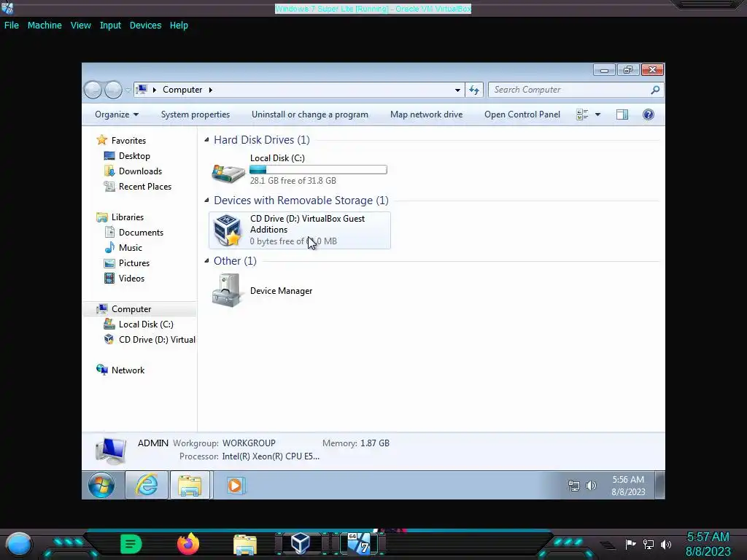Select the Videos library
747x560 pixels.
pyautogui.click(x=131, y=278)
